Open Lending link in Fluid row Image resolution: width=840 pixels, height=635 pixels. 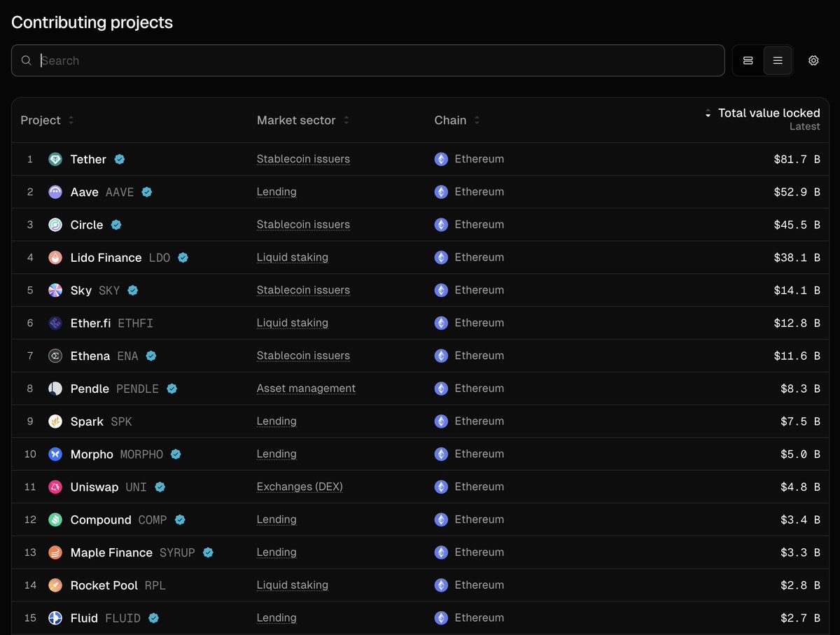click(x=276, y=617)
